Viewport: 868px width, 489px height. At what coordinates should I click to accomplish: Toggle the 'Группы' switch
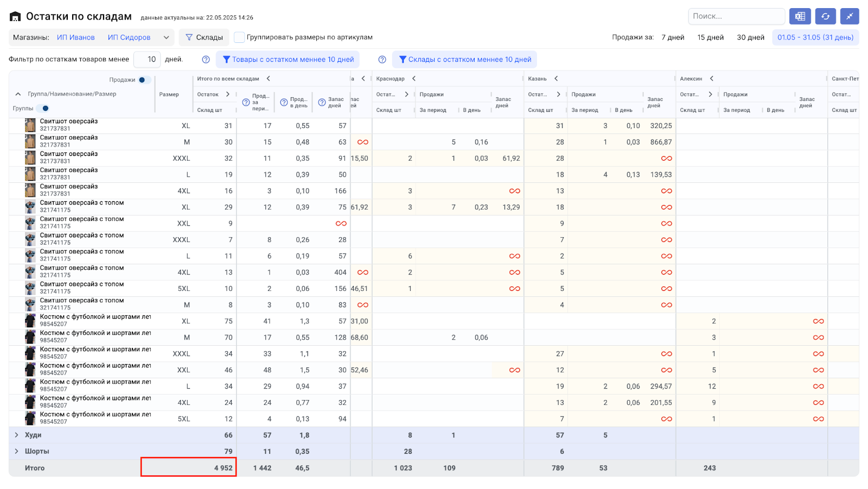click(43, 109)
